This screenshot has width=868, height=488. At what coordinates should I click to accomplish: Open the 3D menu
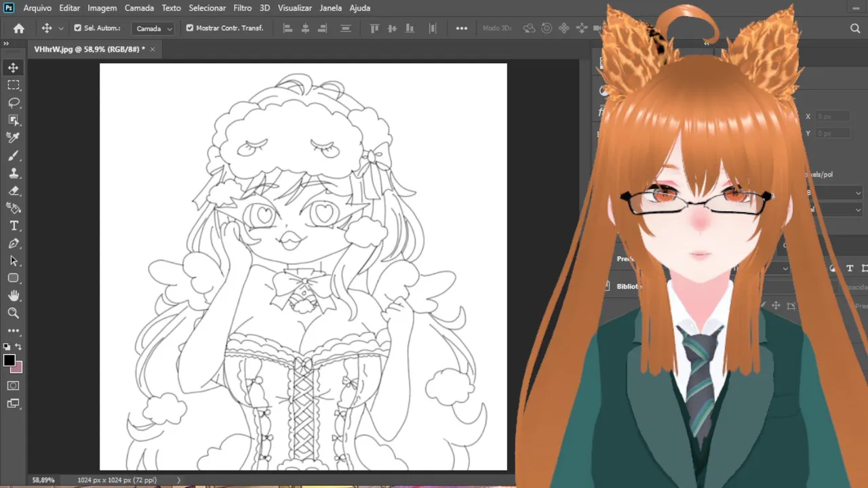[265, 8]
